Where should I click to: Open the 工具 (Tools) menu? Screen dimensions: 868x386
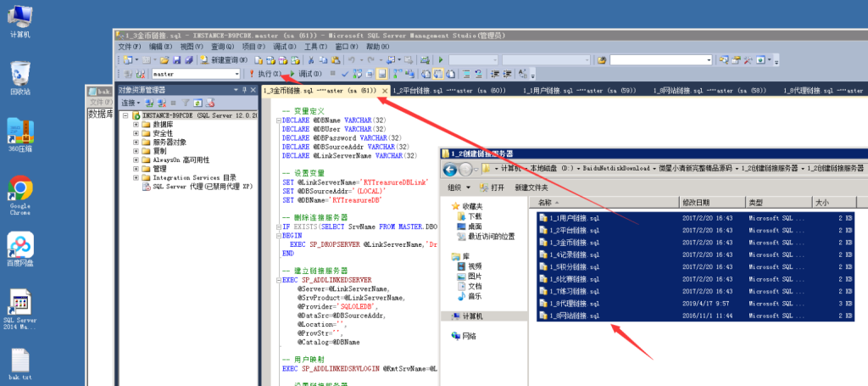(x=315, y=47)
